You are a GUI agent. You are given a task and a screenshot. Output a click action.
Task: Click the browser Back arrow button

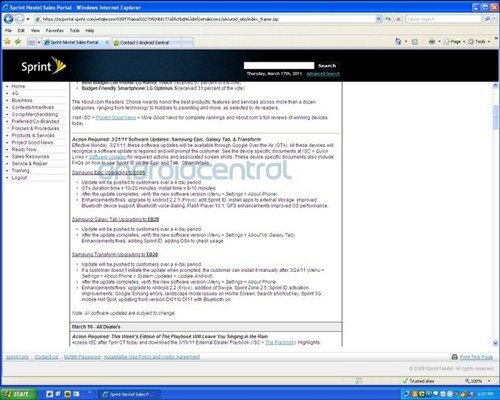click(x=9, y=19)
